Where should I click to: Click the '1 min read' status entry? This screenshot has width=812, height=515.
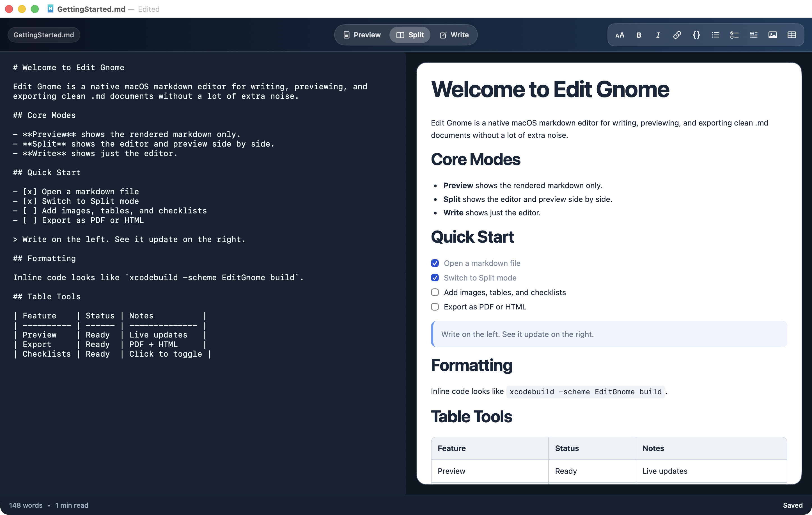[x=72, y=505]
